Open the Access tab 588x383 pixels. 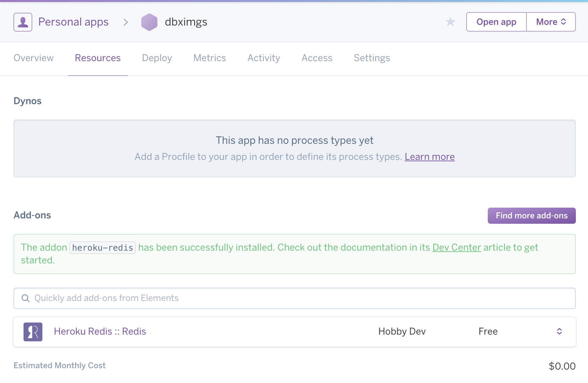pos(317,58)
